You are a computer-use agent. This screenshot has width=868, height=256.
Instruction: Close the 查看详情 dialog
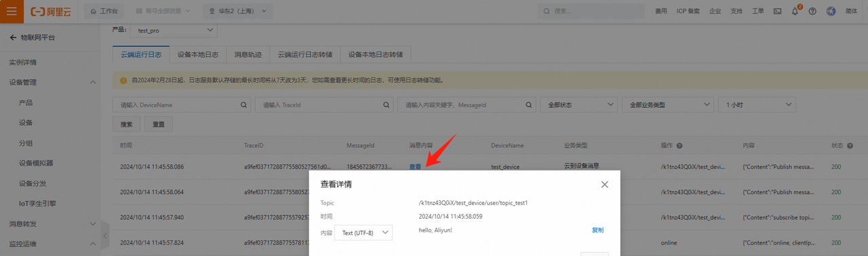pos(605,185)
